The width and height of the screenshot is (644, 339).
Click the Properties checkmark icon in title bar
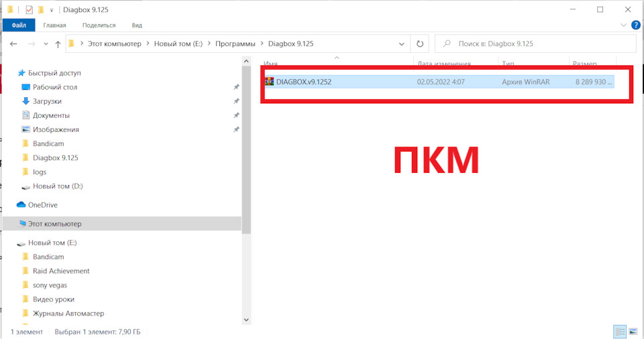29,9
